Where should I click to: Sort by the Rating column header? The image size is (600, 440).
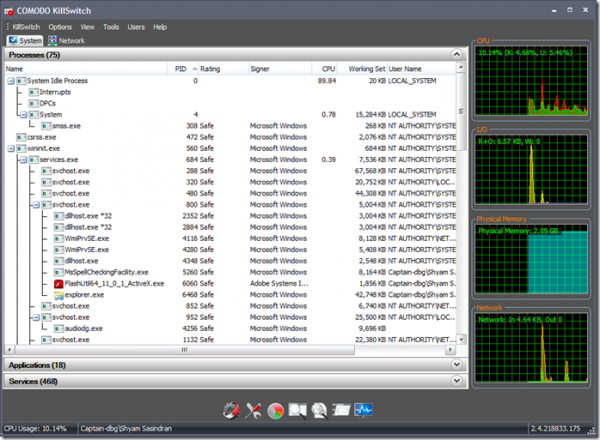click(x=223, y=69)
